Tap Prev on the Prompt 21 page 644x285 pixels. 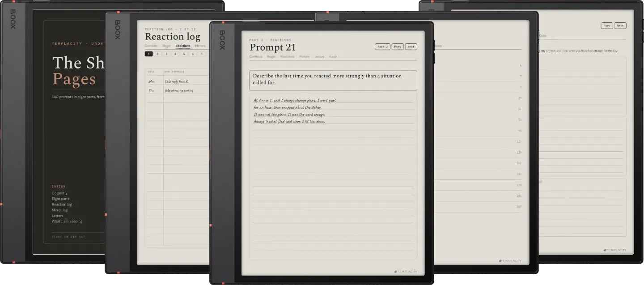click(398, 47)
